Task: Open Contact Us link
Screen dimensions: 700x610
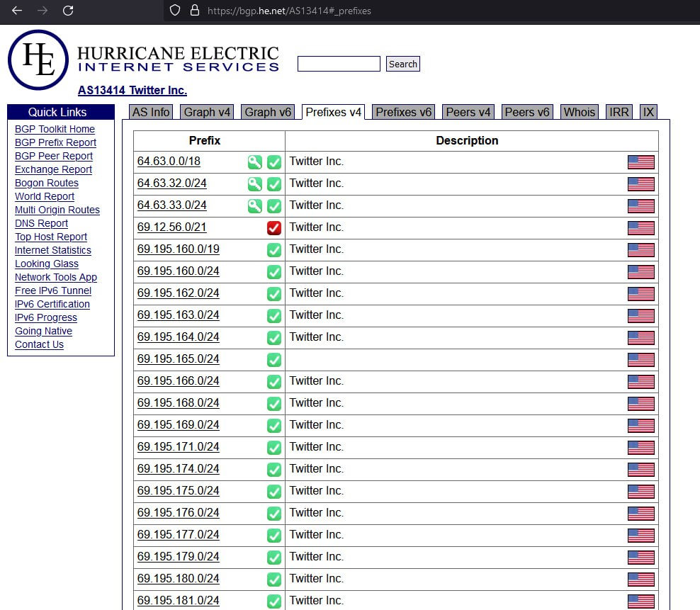Action: tap(39, 344)
